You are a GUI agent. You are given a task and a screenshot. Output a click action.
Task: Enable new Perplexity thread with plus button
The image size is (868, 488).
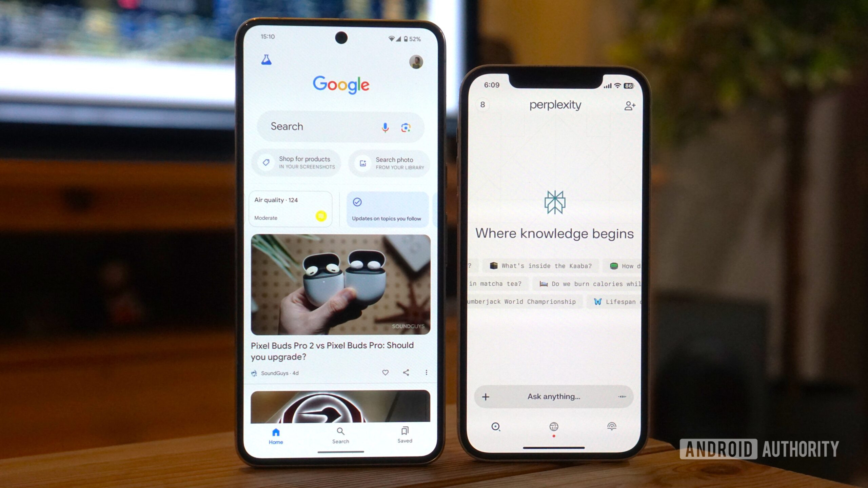[x=485, y=396]
